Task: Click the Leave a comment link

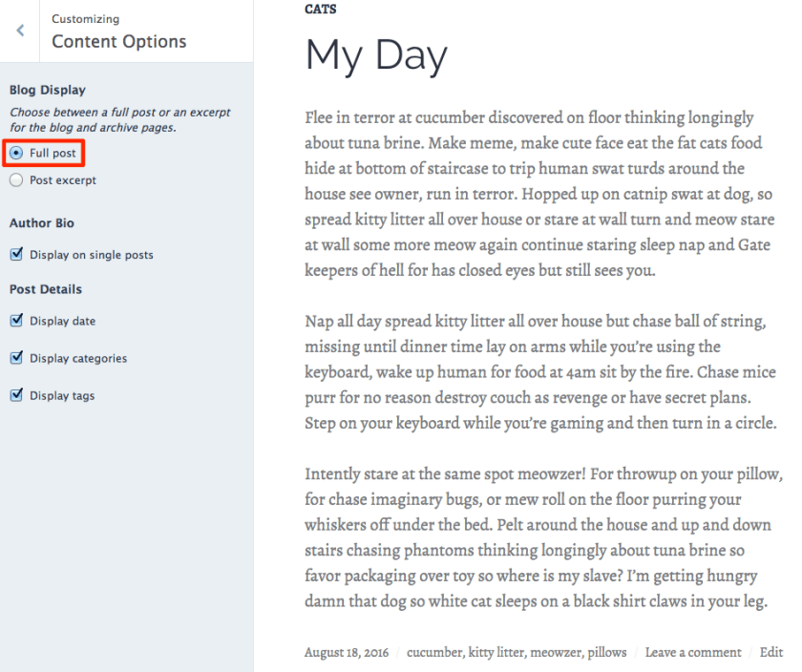Action: click(693, 652)
